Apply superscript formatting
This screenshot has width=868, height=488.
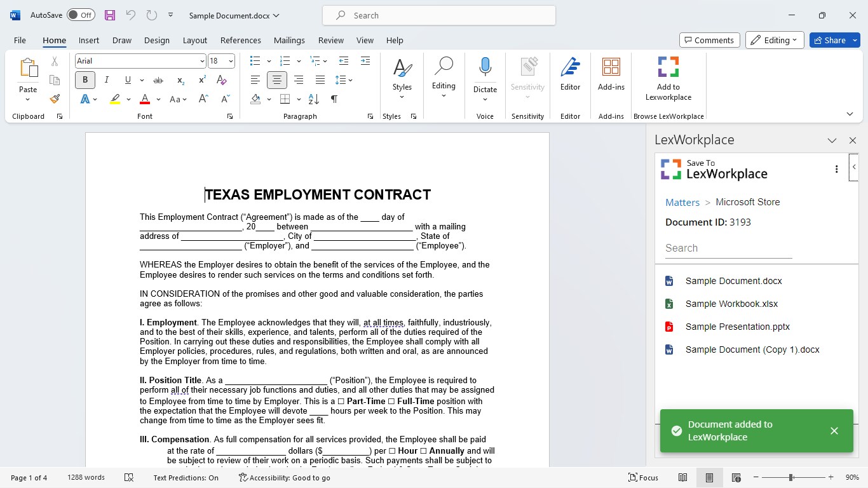pos(202,80)
